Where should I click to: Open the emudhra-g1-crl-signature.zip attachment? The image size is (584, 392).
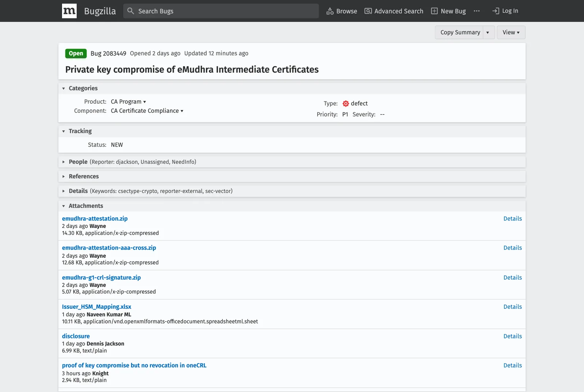[101, 278]
